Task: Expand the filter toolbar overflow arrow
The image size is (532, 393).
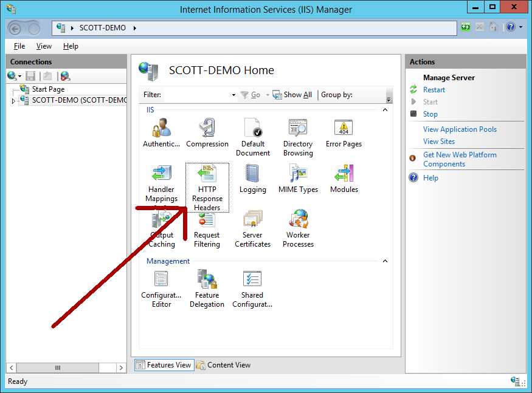Action: tap(389, 100)
